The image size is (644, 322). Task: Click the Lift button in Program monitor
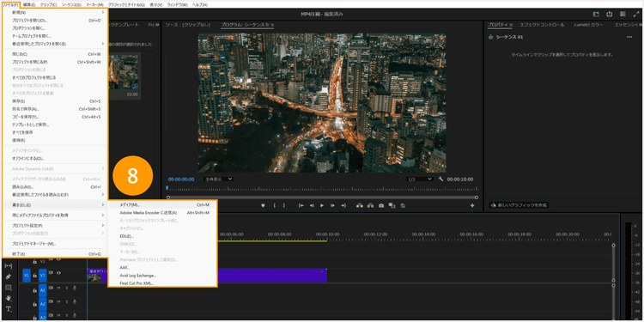pos(360,205)
